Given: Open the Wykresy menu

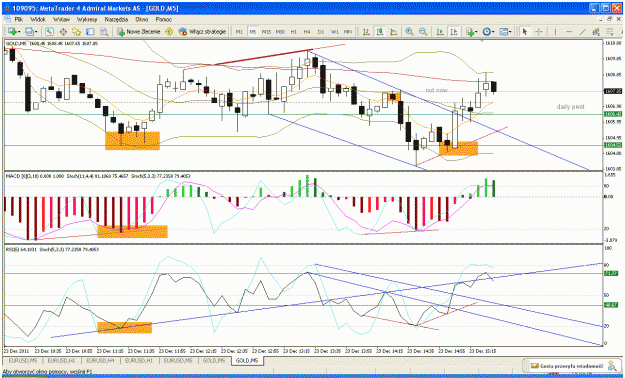Looking at the screenshot, I should [87, 19].
